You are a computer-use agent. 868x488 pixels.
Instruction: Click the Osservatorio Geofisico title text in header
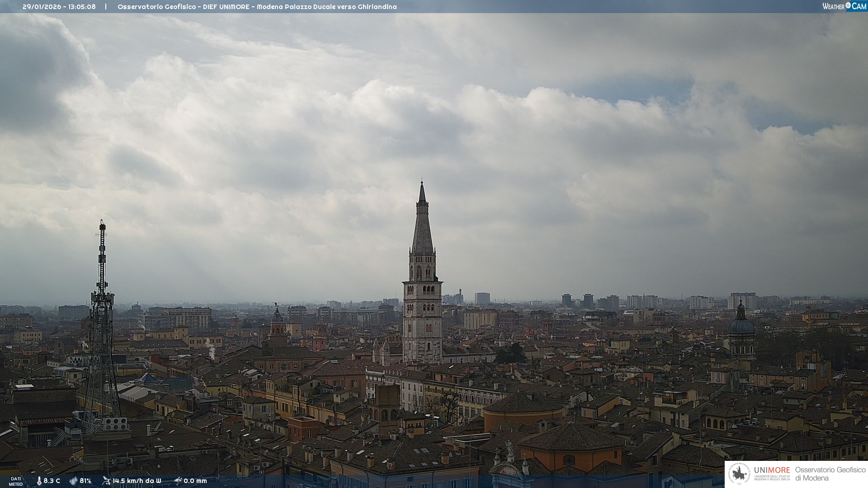click(x=156, y=7)
